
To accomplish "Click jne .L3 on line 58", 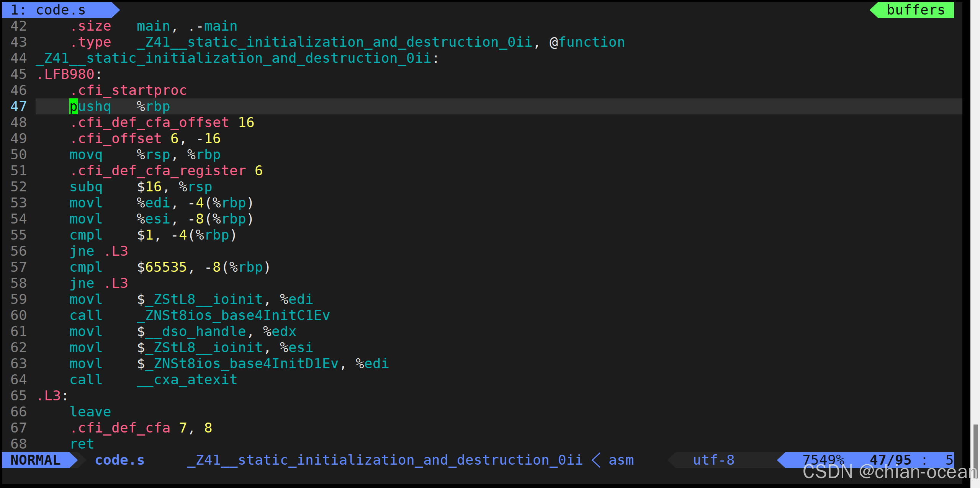I will tap(99, 283).
